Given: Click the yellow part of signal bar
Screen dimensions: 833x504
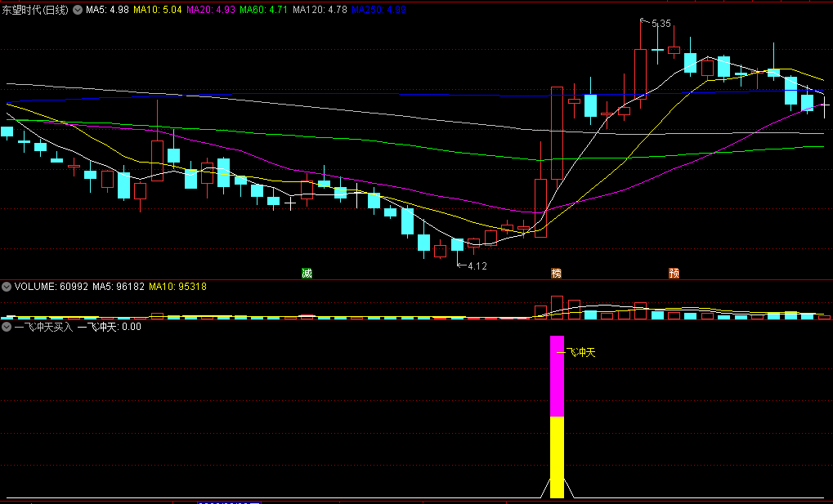Looking at the screenshot, I should click(557, 457).
